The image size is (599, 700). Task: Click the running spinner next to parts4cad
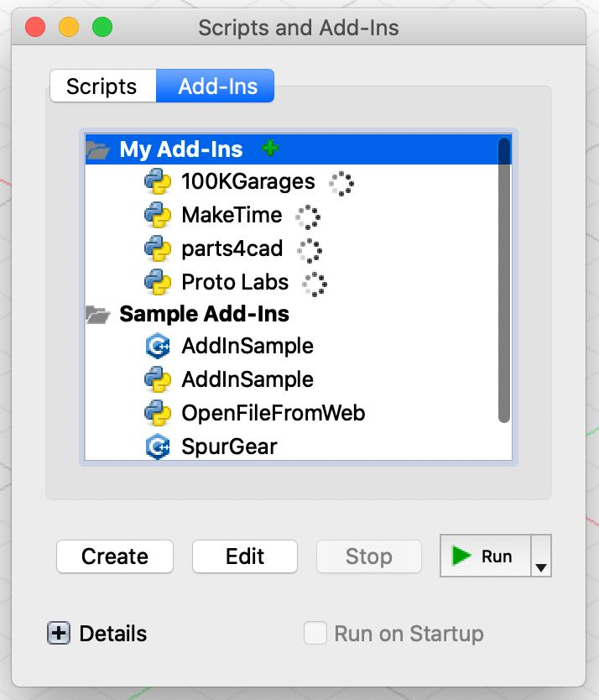tap(310, 250)
